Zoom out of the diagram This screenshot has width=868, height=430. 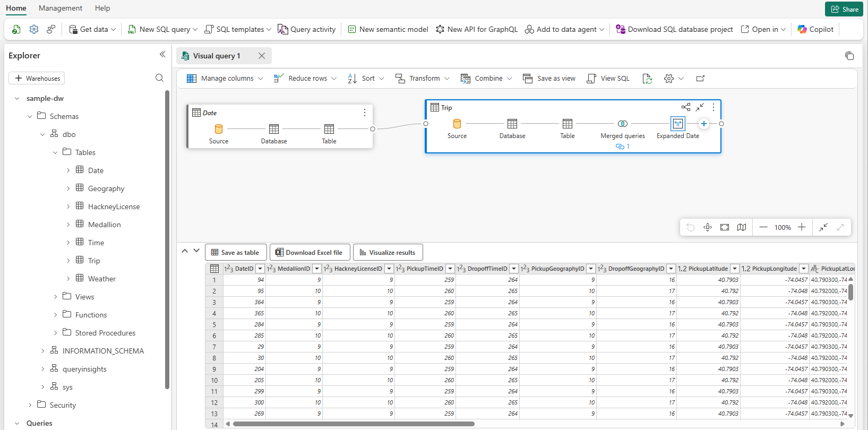(763, 227)
